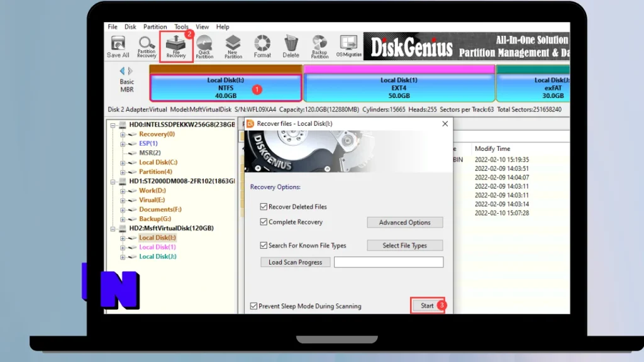Toggle Search For Known File Types checkbox

tap(264, 245)
